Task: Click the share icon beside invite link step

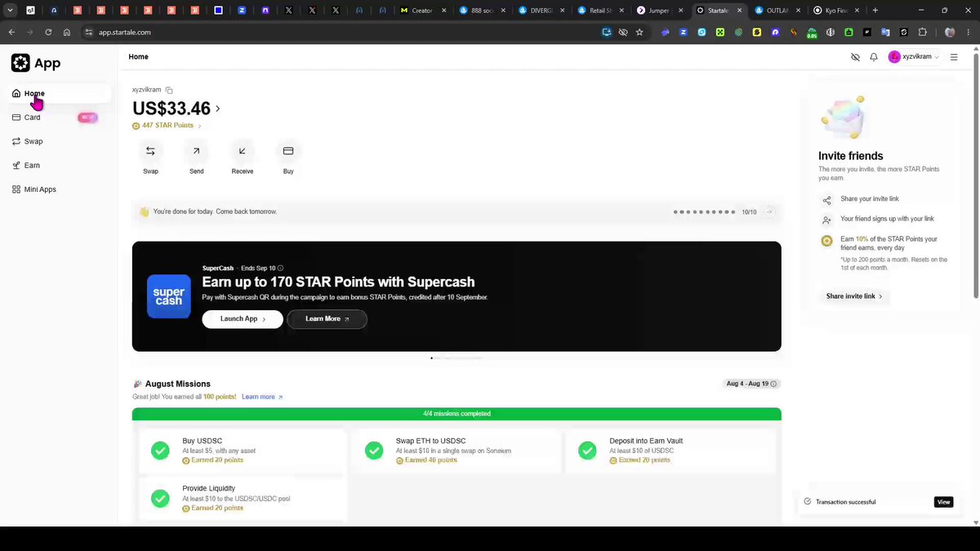Action: click(x=826, y=200)
